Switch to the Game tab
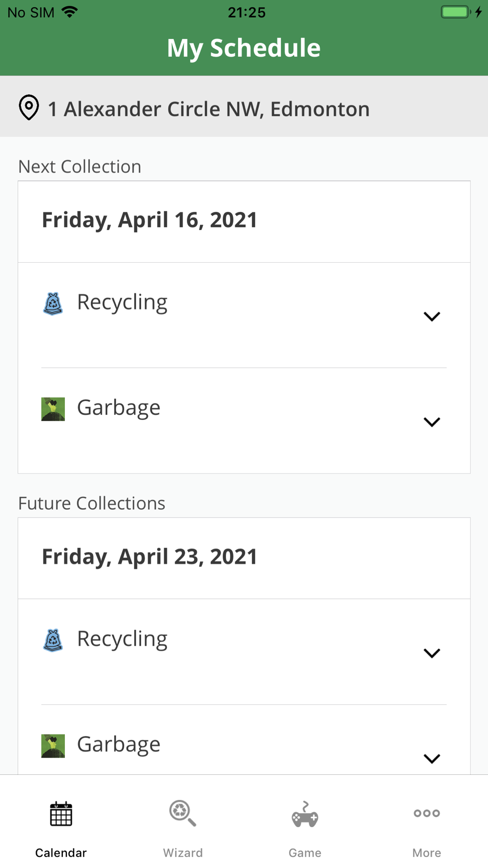This screenshot has width=488, height=868. pos(305,852)
